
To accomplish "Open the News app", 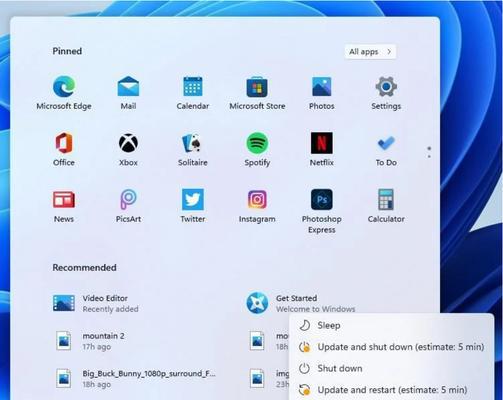I will pos(64,206).
